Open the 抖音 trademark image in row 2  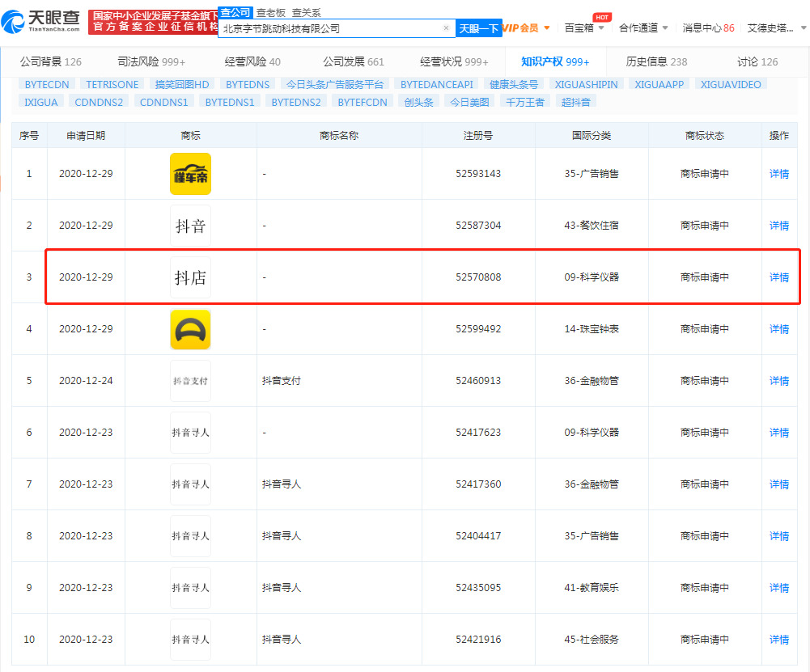(191, 226)
